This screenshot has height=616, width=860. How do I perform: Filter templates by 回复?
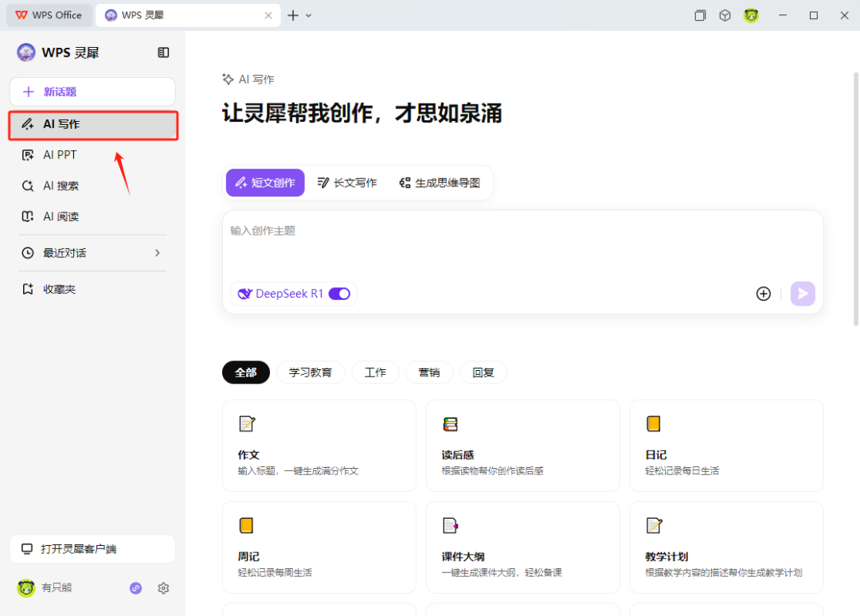[x=483, y=372]
